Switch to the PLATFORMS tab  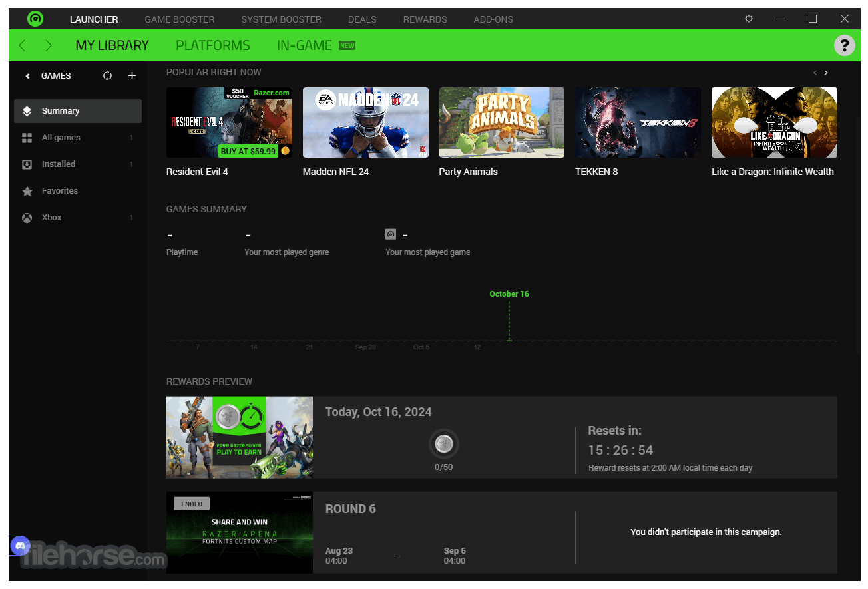click(x=212, y=45)
